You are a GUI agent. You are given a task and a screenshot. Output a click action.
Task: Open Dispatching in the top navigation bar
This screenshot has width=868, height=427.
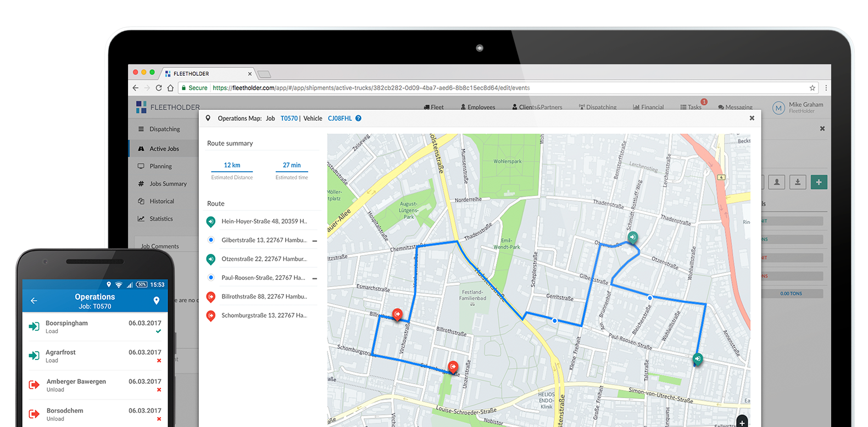pyautogui.click(x=598, y=108)
